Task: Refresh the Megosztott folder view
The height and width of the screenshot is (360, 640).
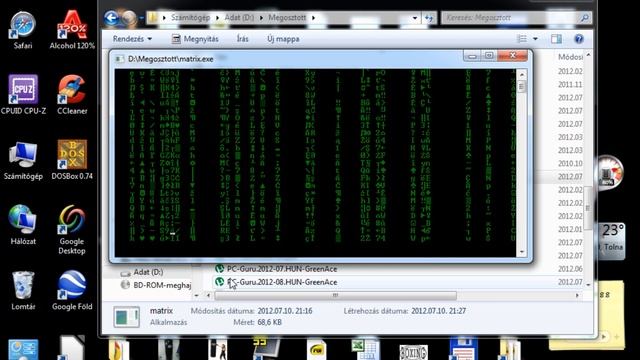Action: [x=429, y=18]
